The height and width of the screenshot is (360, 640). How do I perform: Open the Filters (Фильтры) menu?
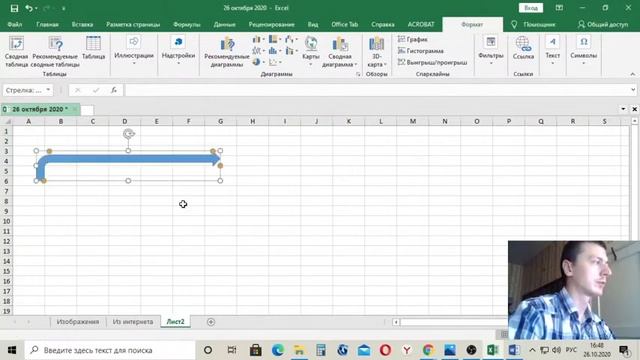coord(491,51)
